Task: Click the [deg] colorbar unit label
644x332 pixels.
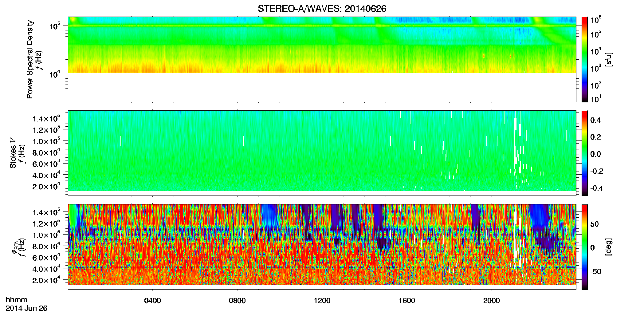Action: coord(609,247)
